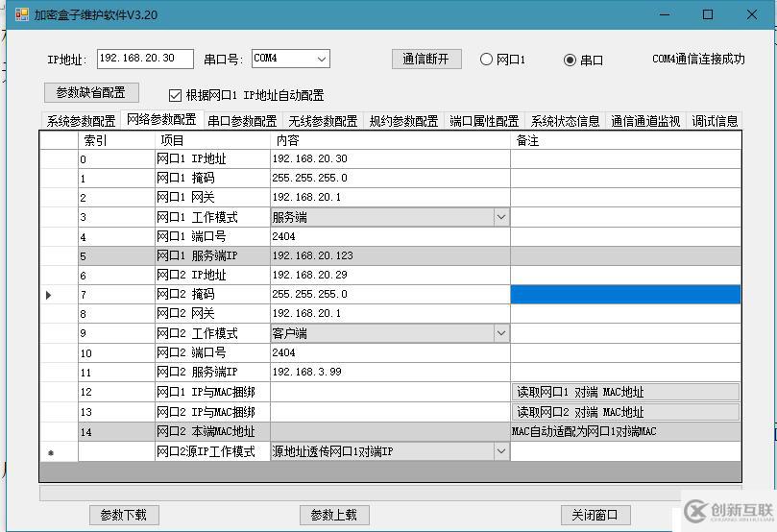Viewport: 777px width, 532px height.
Task: Open the 调试信息 tab
Action: coord(715,121)
